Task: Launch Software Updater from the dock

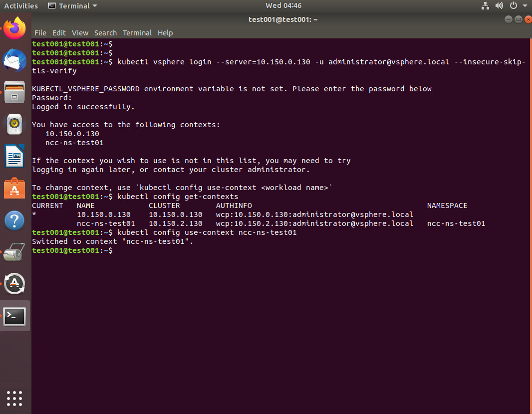Action: coord(14,284)
